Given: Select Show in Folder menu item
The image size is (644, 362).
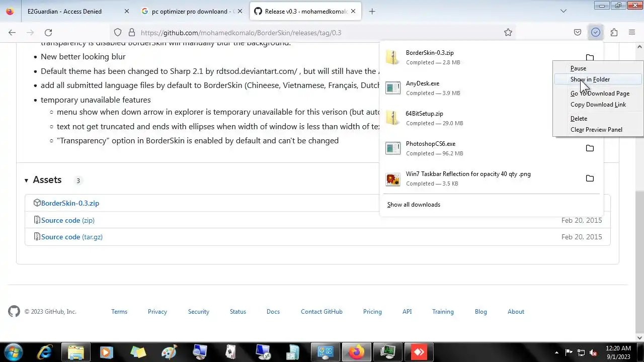Looking at the screenshot, I should point(597,79).
